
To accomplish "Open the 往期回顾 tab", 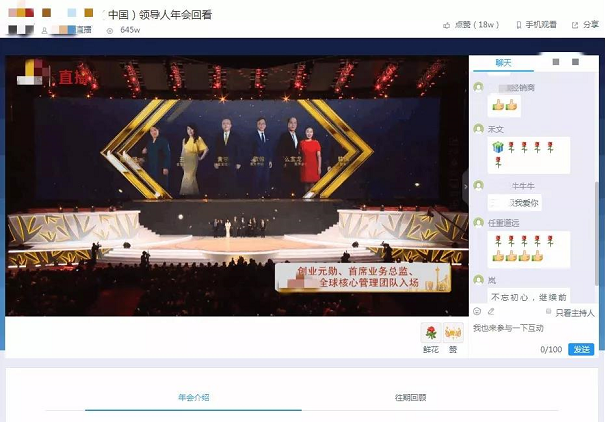I will tap(410, 397).
